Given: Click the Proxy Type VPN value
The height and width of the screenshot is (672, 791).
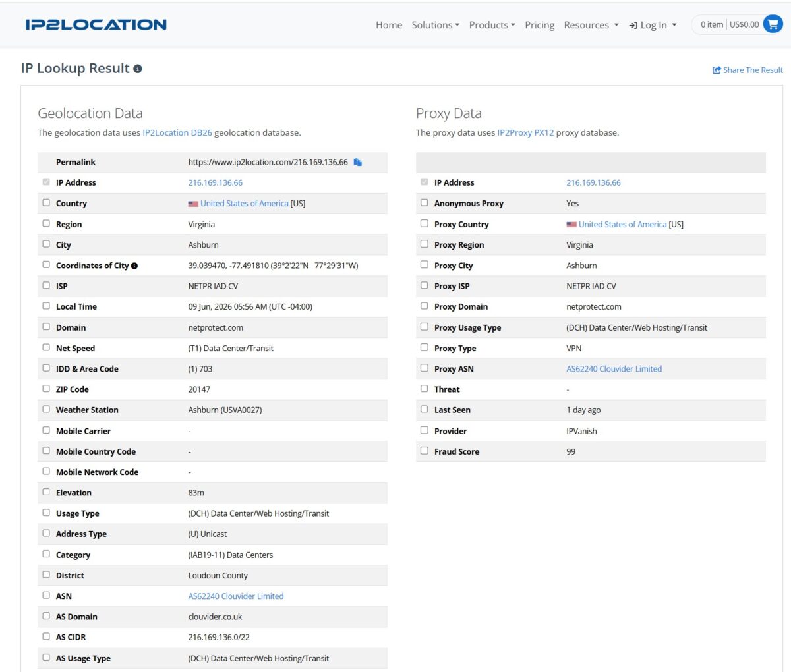Looking at the screenshot, I should click(573, 348).
